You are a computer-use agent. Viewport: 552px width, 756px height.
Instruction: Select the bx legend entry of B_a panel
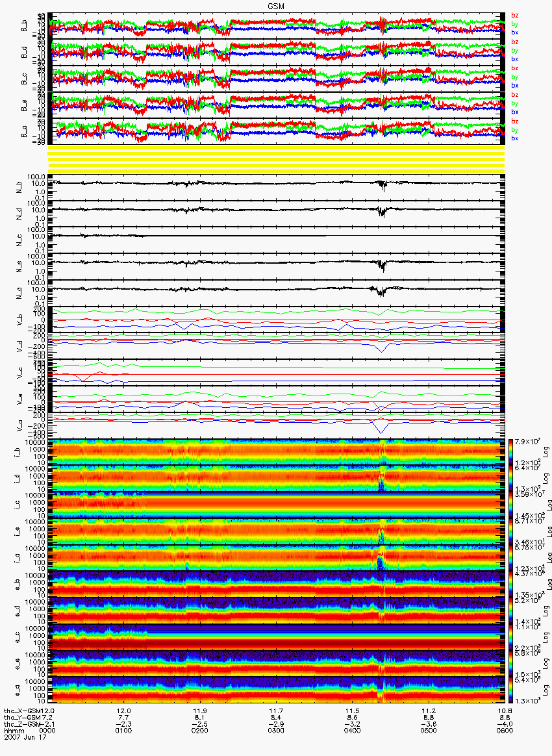tap(515, 138)
